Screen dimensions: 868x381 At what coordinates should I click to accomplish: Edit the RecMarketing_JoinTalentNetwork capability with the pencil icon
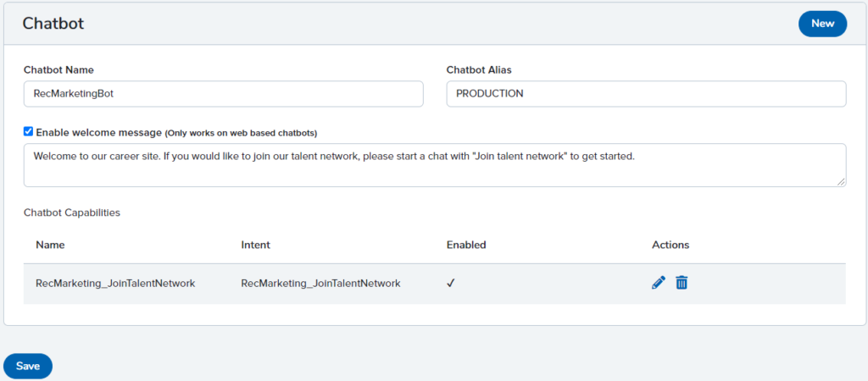click(x=658, y=283)
